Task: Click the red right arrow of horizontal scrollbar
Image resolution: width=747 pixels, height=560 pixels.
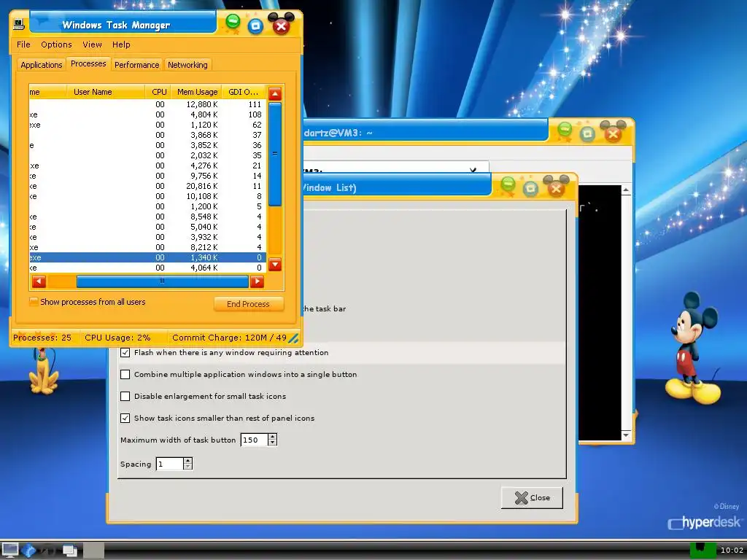Action: click(257, 281)
